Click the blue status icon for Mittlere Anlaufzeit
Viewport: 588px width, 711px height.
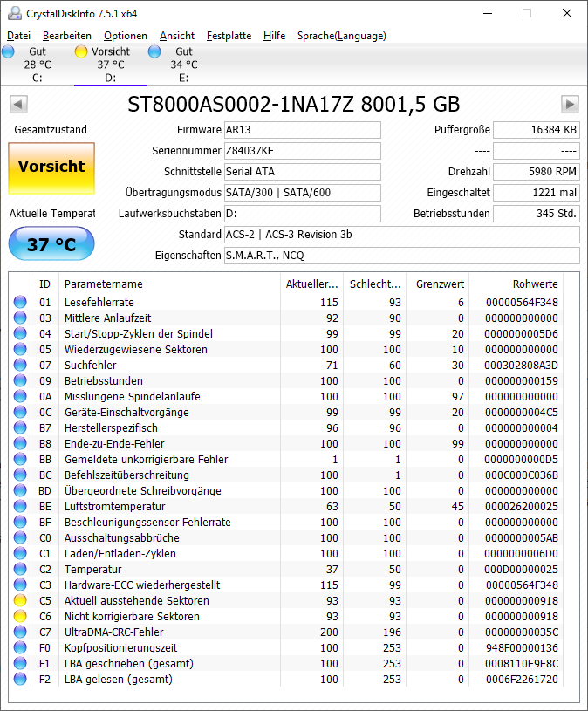click(20, 318)
